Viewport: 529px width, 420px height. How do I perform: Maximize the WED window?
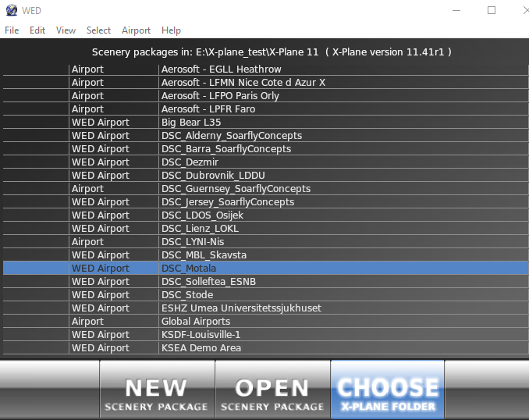coord(492,10)
